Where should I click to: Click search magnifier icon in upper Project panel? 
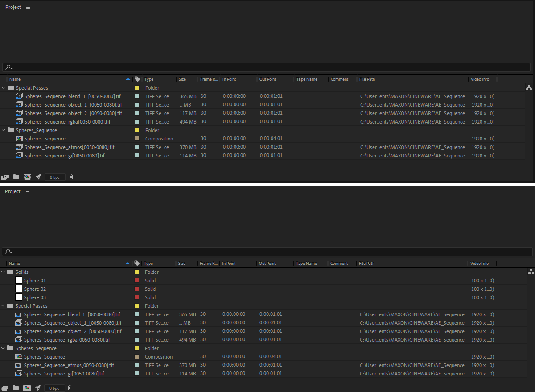9,67
